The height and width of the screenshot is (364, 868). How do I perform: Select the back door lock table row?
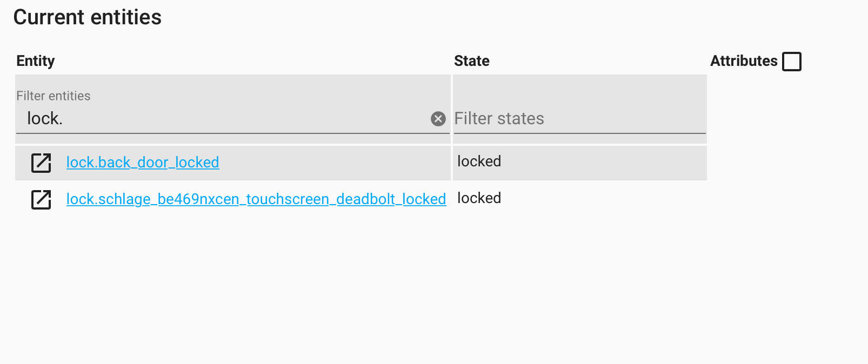[361, 163]
